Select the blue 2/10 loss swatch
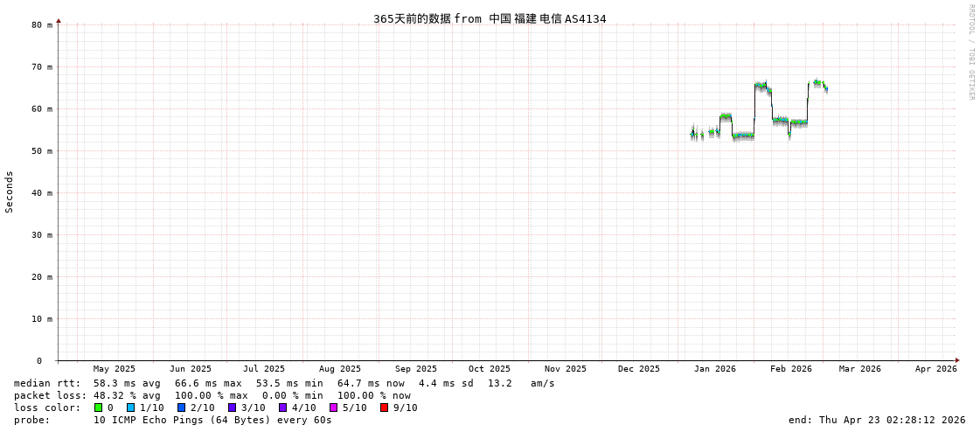 point(182,408)
